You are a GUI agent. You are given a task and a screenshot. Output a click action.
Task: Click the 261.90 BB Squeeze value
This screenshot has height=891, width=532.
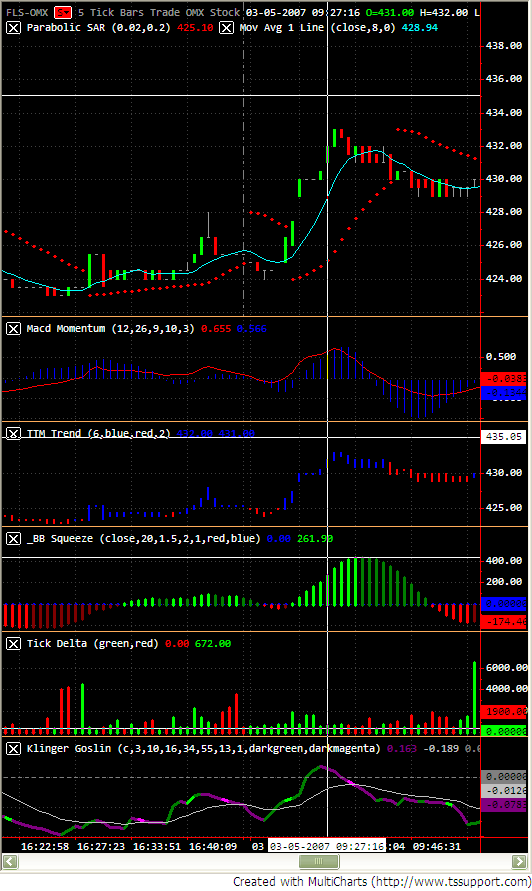pyautogui.click(x=315, y=538)
